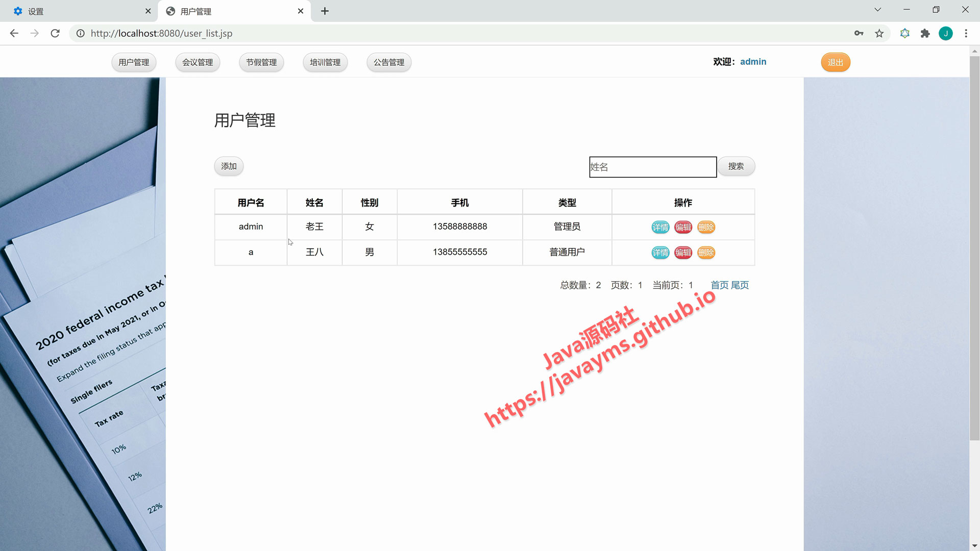Restore down the browser window
Screen dimensions: 980x551
point(936,10)
